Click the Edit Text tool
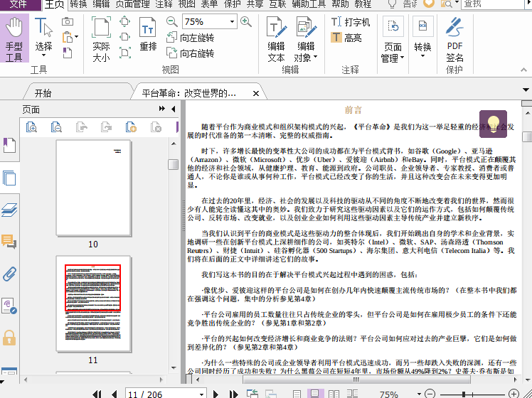 (276, 38)
